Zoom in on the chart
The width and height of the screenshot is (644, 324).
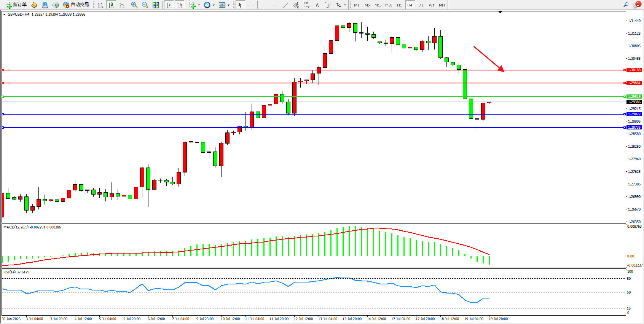134,5
